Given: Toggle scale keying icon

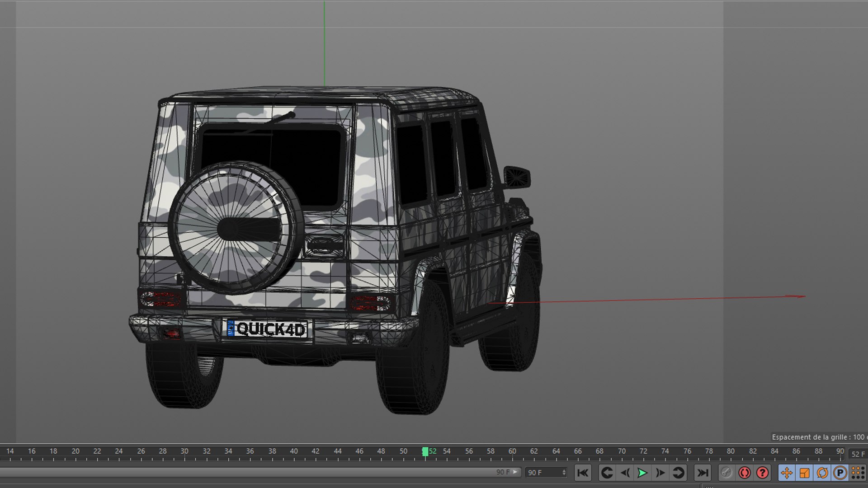Looking at the screenshot, I should (805, 473).
